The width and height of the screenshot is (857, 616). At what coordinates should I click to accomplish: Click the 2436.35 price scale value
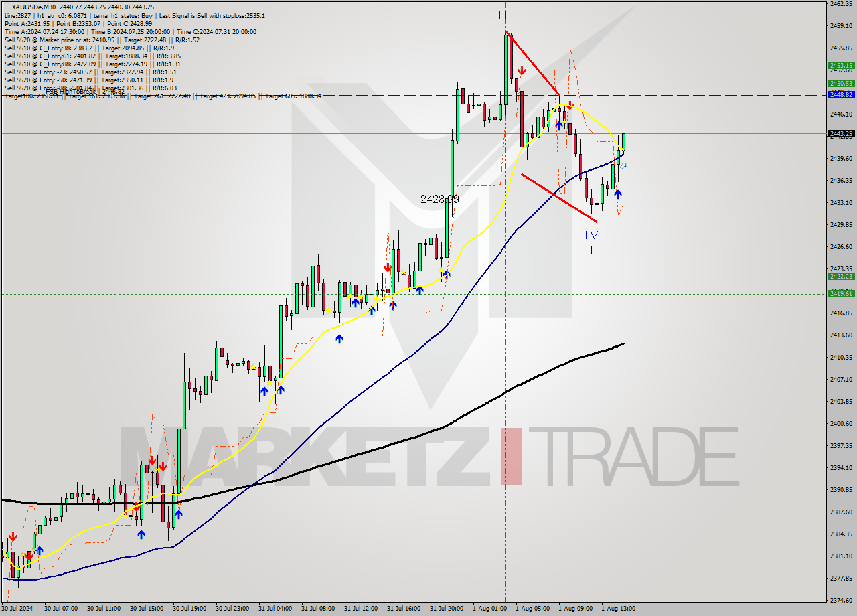(840, 180)
